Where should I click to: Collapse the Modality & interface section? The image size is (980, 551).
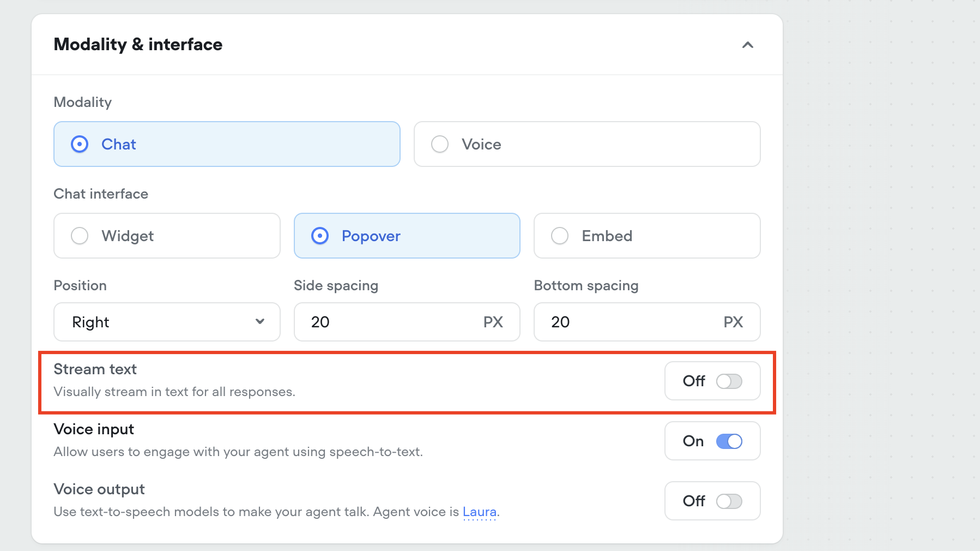[x=748, y=45]
